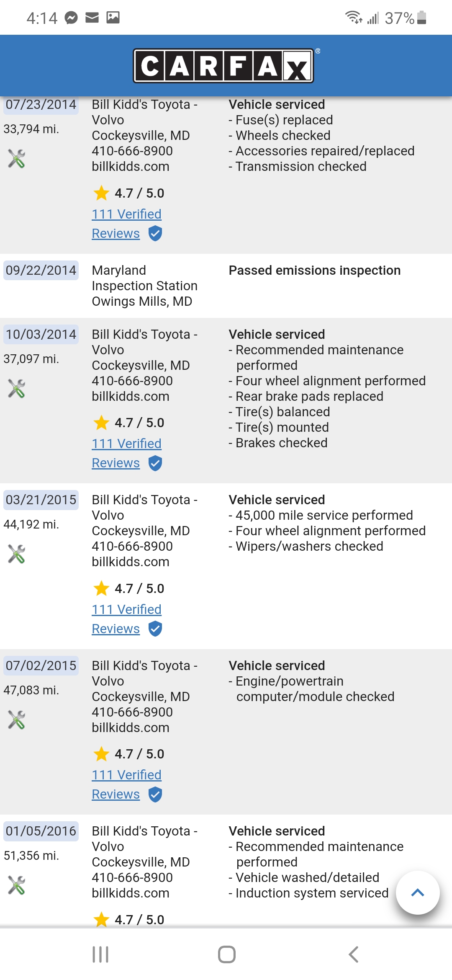Screen dimensions: 452x980
Task: Open 111 Verified Reviews link for 03/21/2015
Action: [x=126, y=610]
